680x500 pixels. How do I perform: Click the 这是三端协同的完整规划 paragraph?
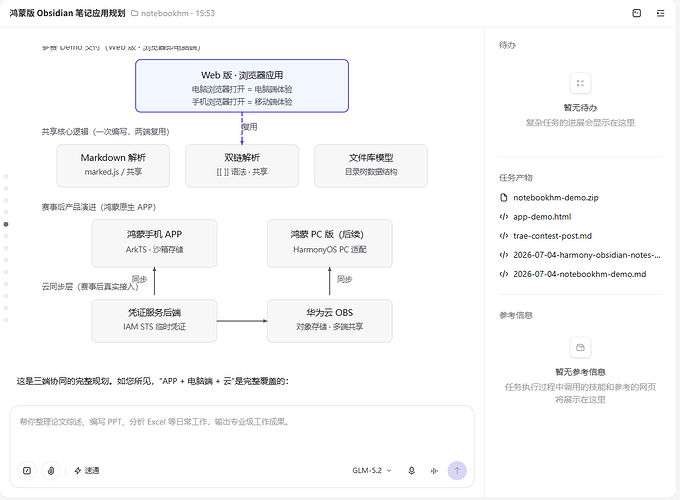tap(153, 381)
